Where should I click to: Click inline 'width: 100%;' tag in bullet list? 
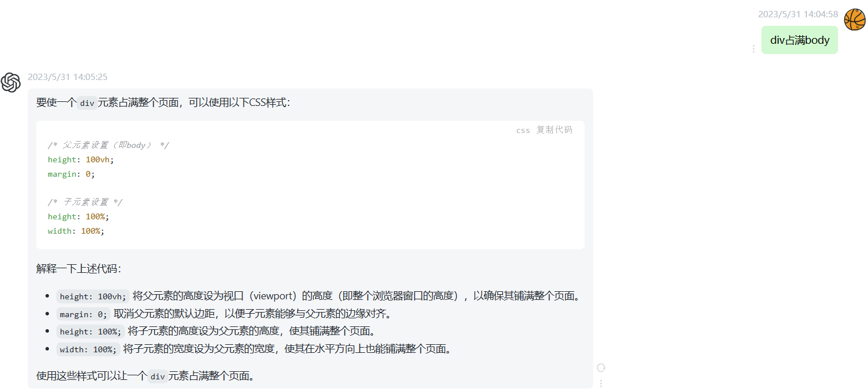pyautogui.click(x=88, y=349)
